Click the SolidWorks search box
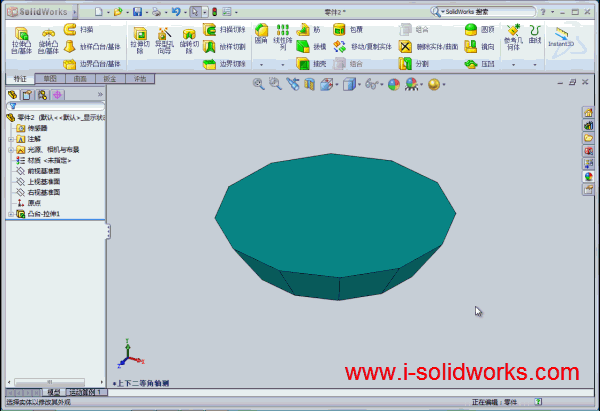The image size is (600, 411). click(483, 12)
